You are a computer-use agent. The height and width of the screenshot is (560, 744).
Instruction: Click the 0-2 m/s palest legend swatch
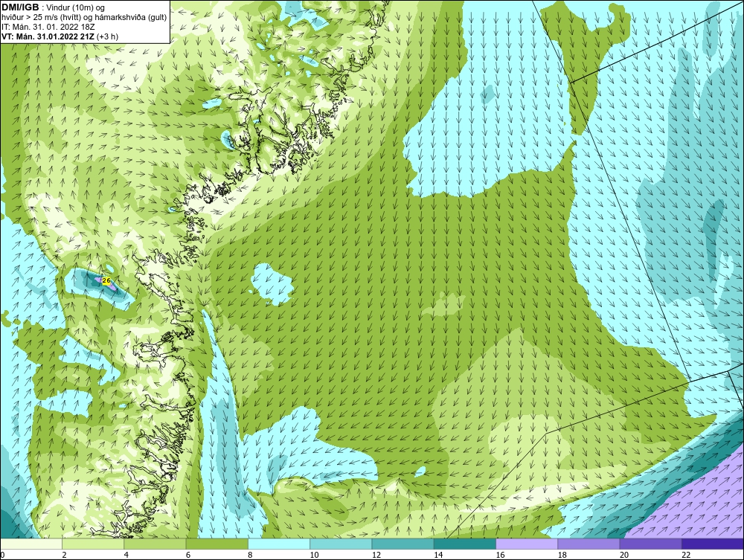coord(31,544)
